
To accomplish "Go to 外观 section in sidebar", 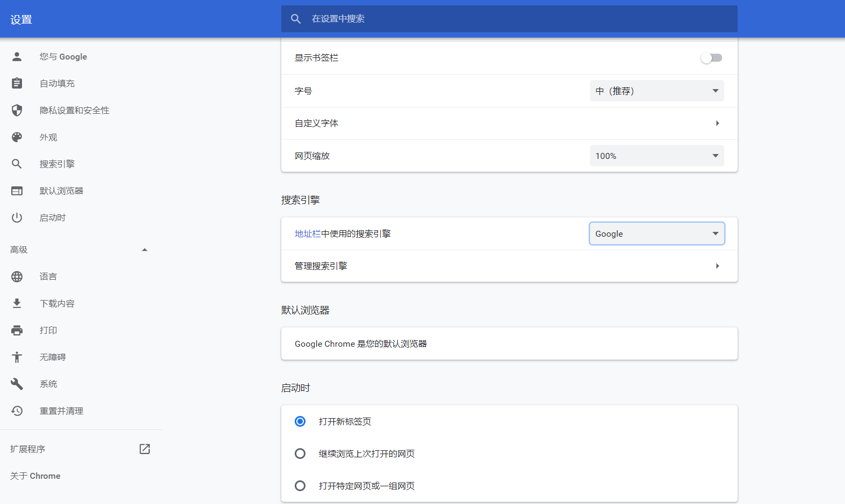I will (48, 137).
